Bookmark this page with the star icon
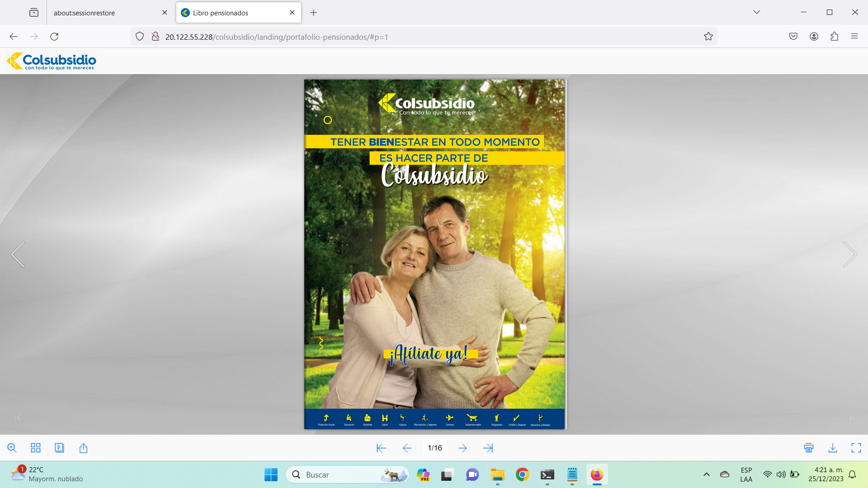 (x=708, y=37)
